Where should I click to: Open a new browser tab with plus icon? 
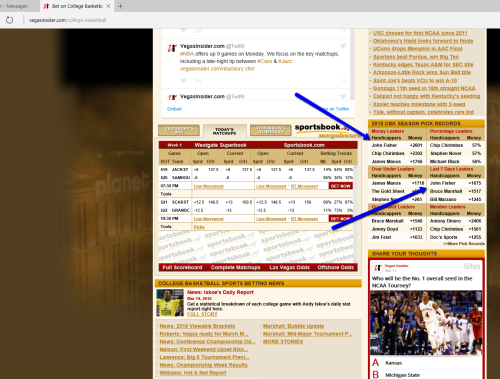tap(120, 6)
